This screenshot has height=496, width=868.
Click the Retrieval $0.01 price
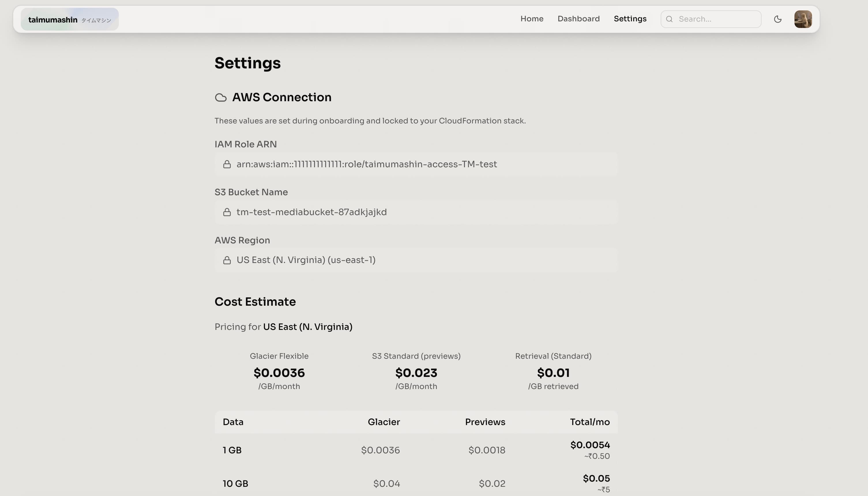[553, 373]
